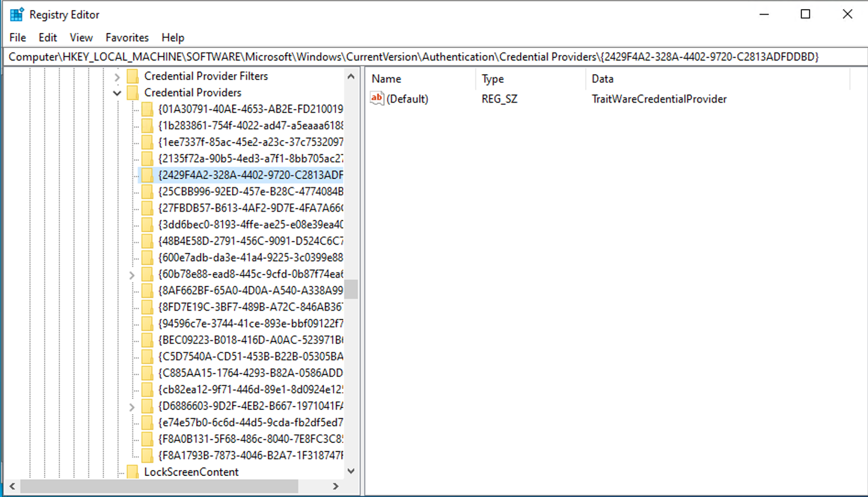Click the folder icon for {8AF662BF-65A0
868x497 pixels.
tap(147, 291)
